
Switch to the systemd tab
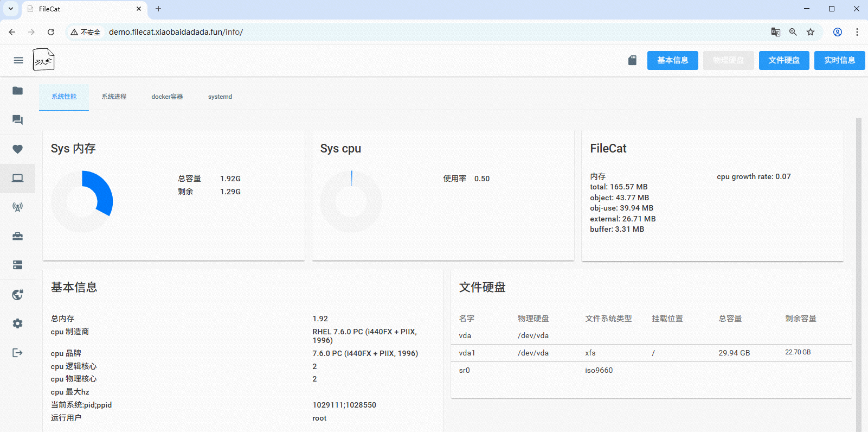(220, 97)
